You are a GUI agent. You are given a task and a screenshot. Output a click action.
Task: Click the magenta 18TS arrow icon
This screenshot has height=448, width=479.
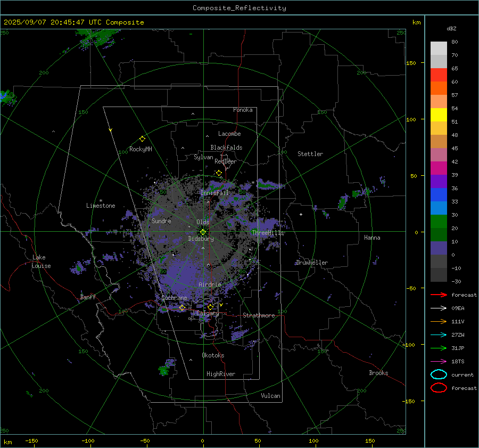coord(439,362)
